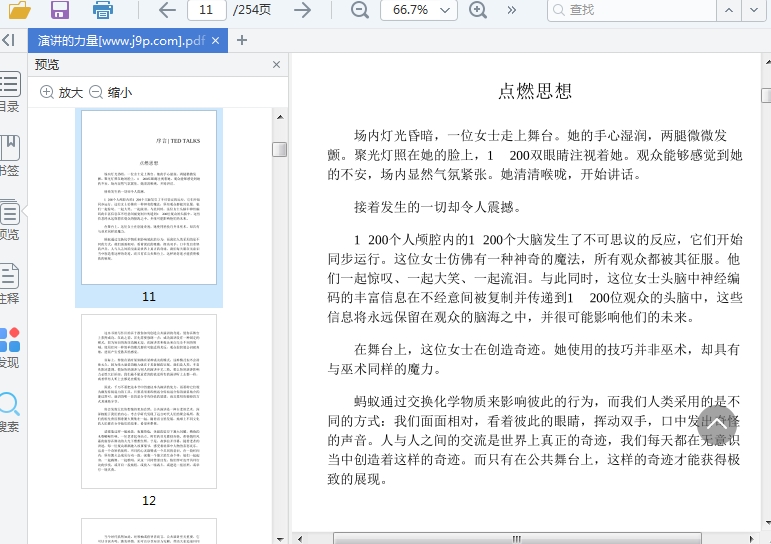Click the print icon
This screenshot has width=771, height=544.
(102, 10)
